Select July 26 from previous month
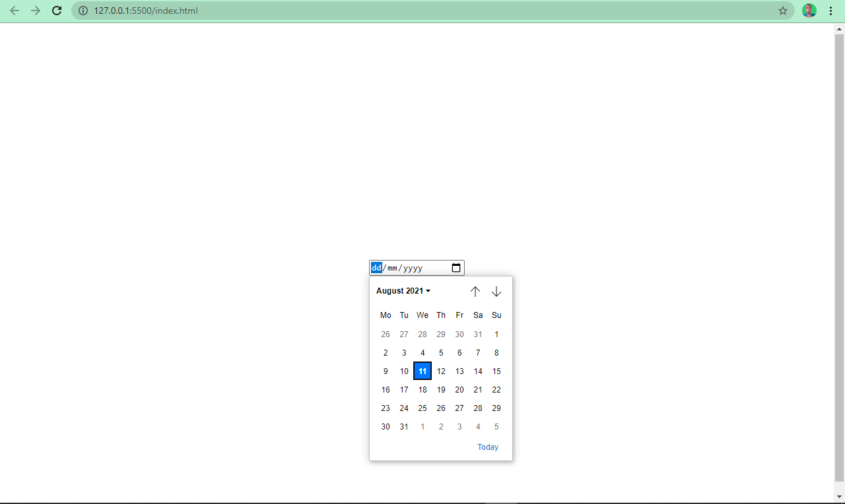This screenshot has height=504, width=845. (386, 334)
